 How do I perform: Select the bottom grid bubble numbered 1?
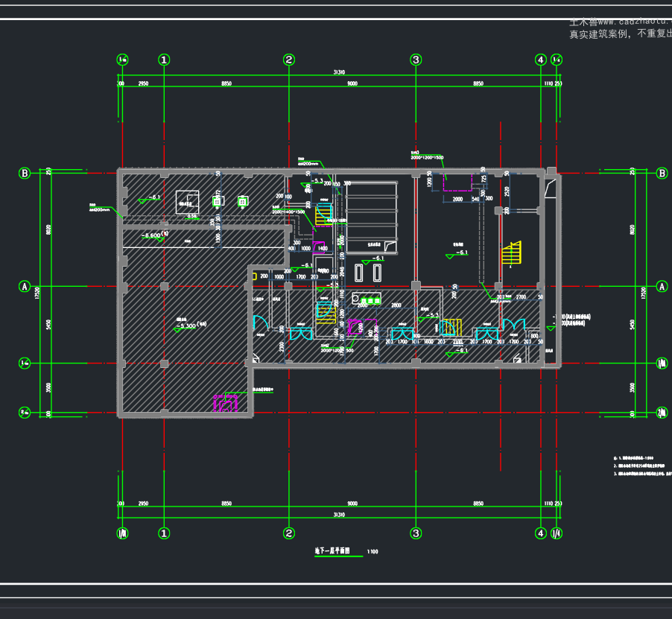click(164, 533)
